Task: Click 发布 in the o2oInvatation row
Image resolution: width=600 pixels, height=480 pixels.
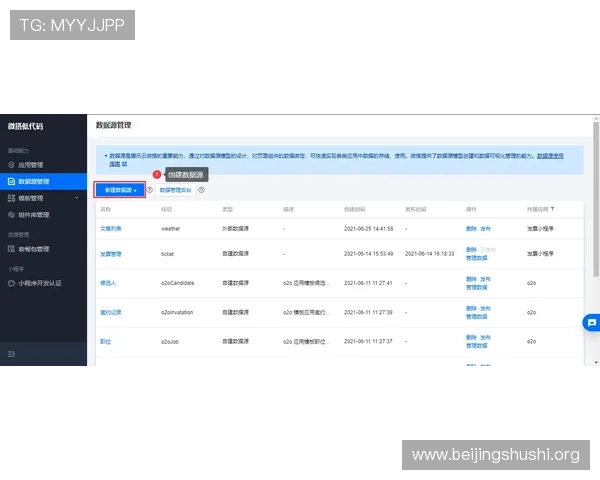Action: point(485,308)
